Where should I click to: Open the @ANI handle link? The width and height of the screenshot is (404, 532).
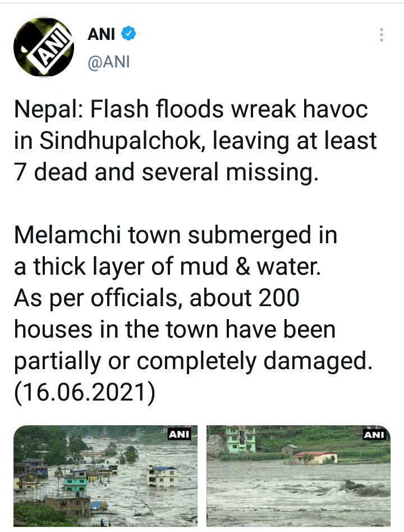click(109, 62)
